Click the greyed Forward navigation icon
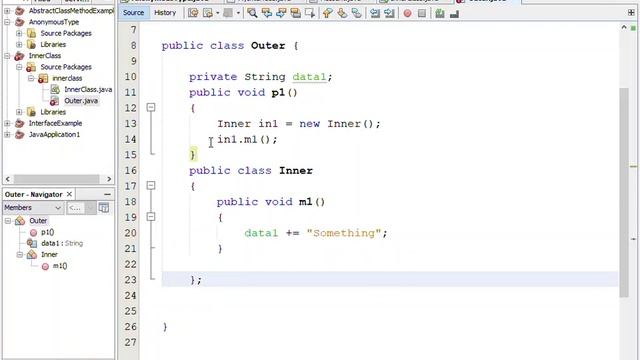640x360 pixels. click(228, 13)
